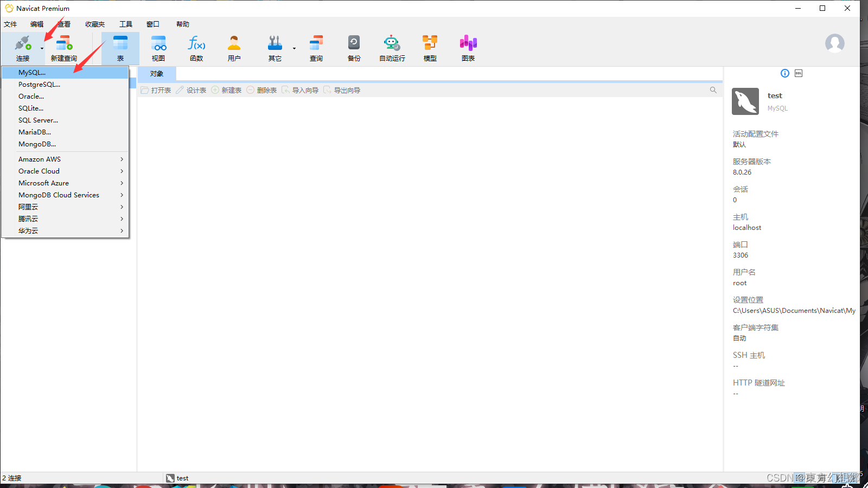The image size is (868, 488).
Task: Click the MySQL dolphin connection thumbnail
Action: tap(745, 101)
